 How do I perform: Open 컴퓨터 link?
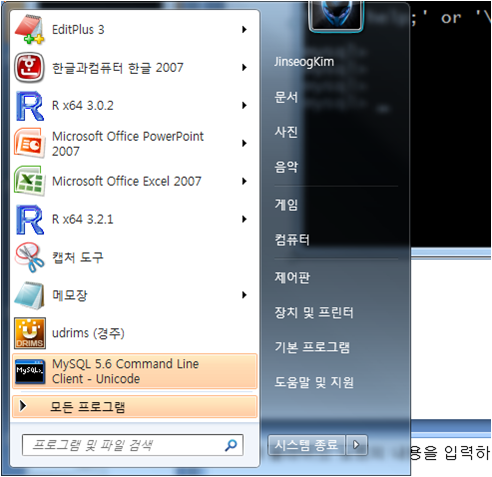[292, 239]
